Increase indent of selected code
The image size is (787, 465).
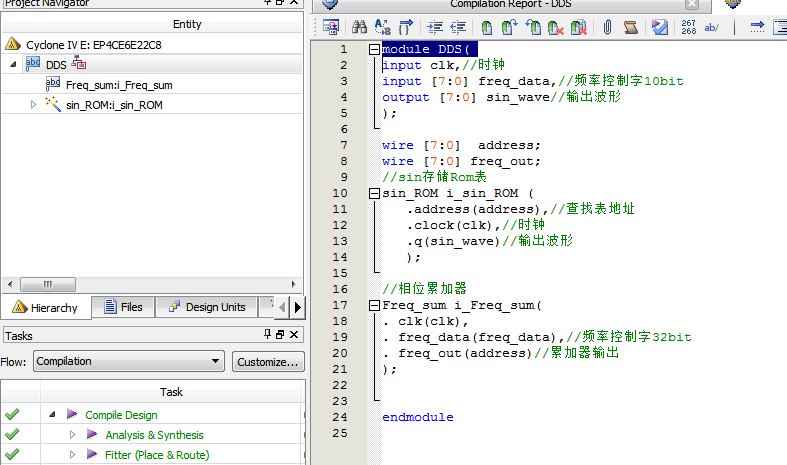[434, 27]
